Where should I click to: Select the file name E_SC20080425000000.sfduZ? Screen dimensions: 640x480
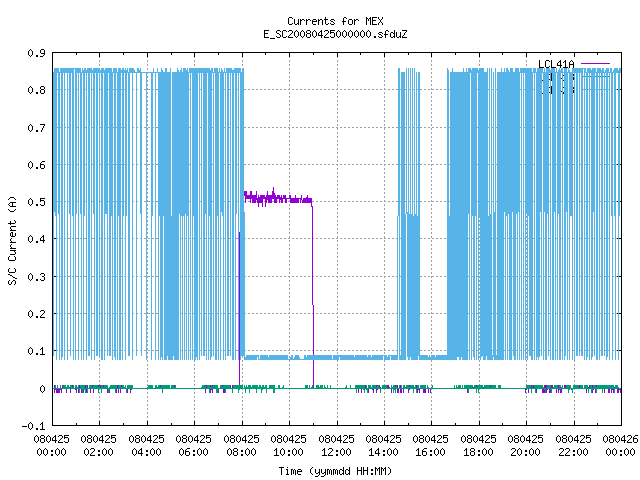(x=335, y=34)
